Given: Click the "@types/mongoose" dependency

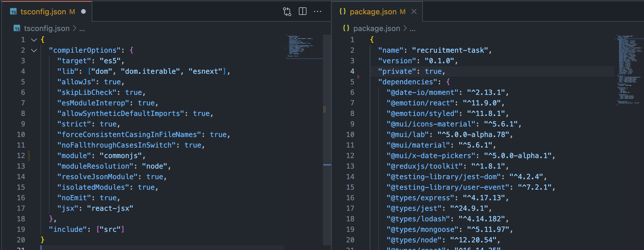Looking at the screenshot, I should pyautogui.click(x=422, y=230).
